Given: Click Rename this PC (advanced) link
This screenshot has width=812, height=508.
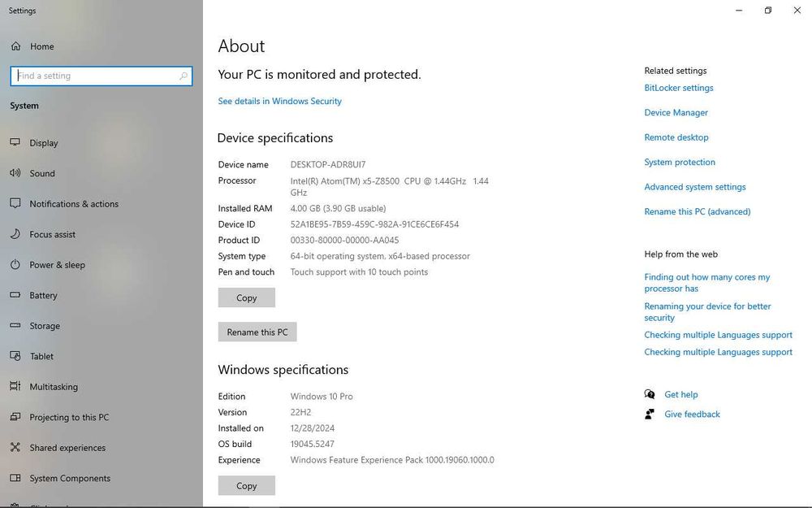Looking at the screenshot, I should [697, 211].
